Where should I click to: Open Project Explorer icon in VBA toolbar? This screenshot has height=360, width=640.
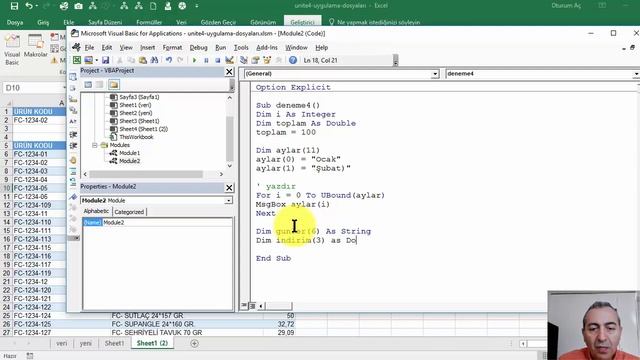(x=244, y=60)
